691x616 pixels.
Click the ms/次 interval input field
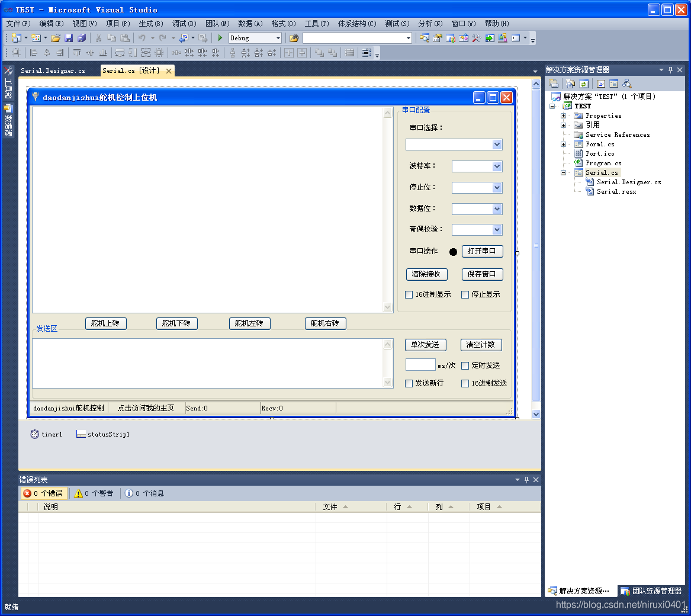click(420, 365)
